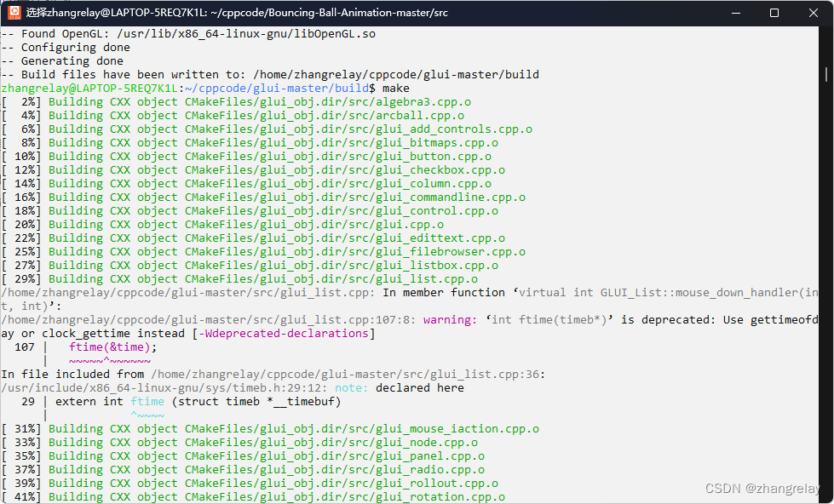Click the cyan 'note:' label

tap(351, 388)
